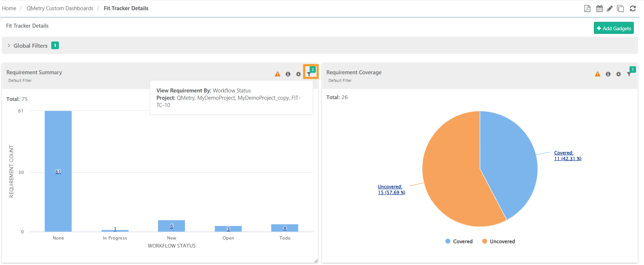Click the copy dashboard icon
644x265 pixels.
(620, 8)
